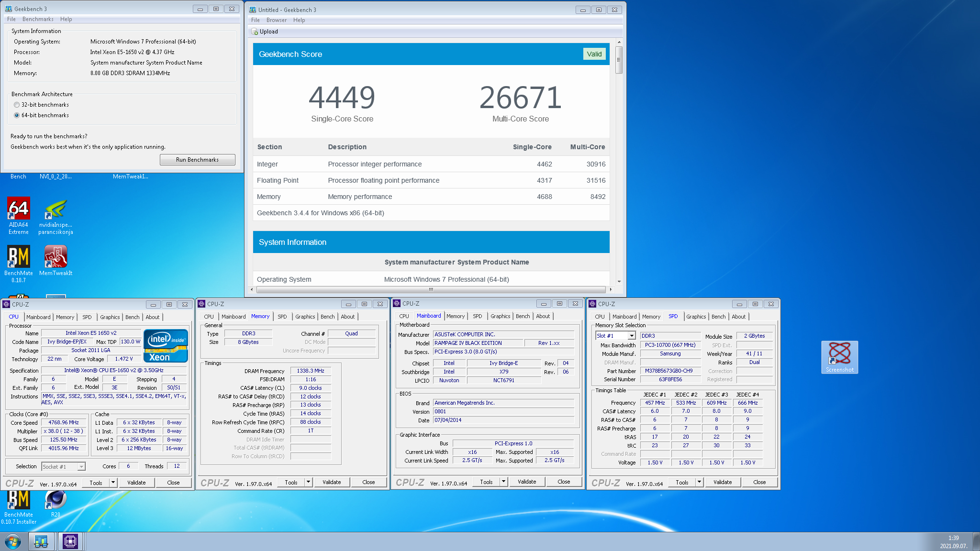
Task: Open the File menu in Geekbench results window
Action: pos(256,20)
